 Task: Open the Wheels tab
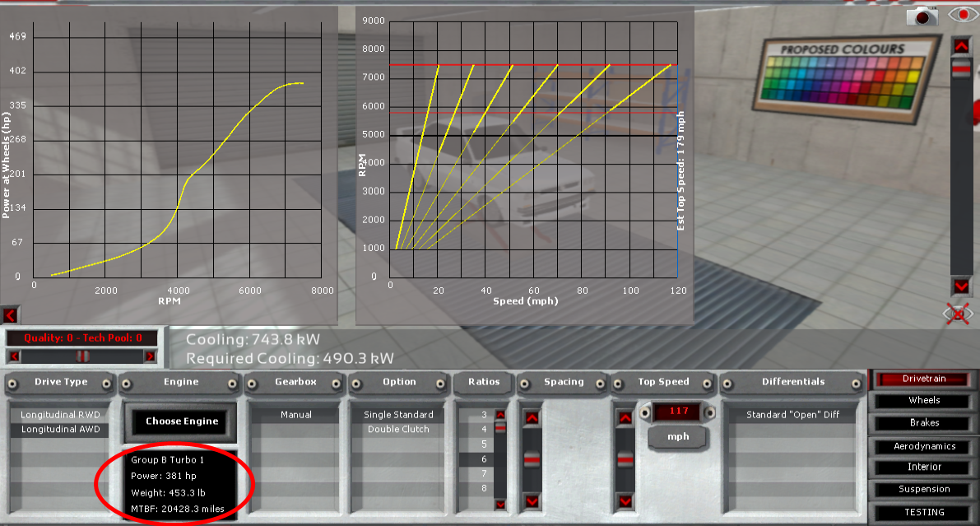[x=924, y=401]
